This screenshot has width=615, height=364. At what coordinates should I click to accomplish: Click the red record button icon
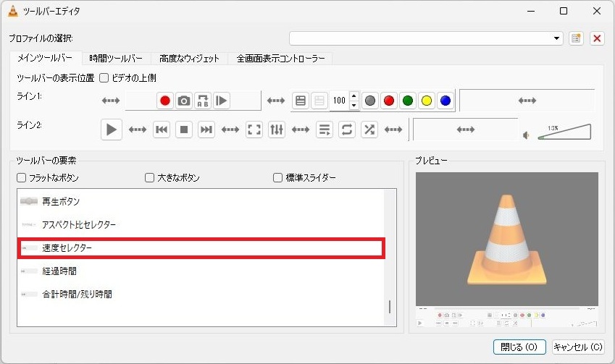[165, 101]
